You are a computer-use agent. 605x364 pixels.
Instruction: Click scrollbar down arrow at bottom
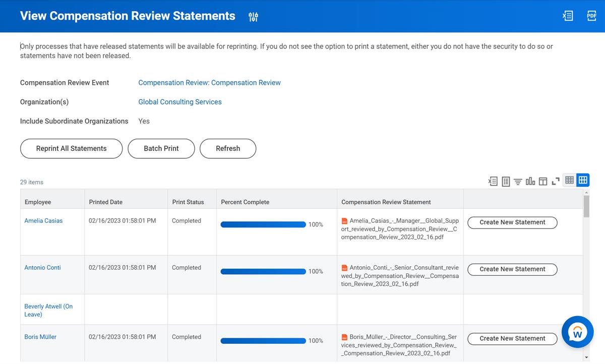(x=586, y=357)
